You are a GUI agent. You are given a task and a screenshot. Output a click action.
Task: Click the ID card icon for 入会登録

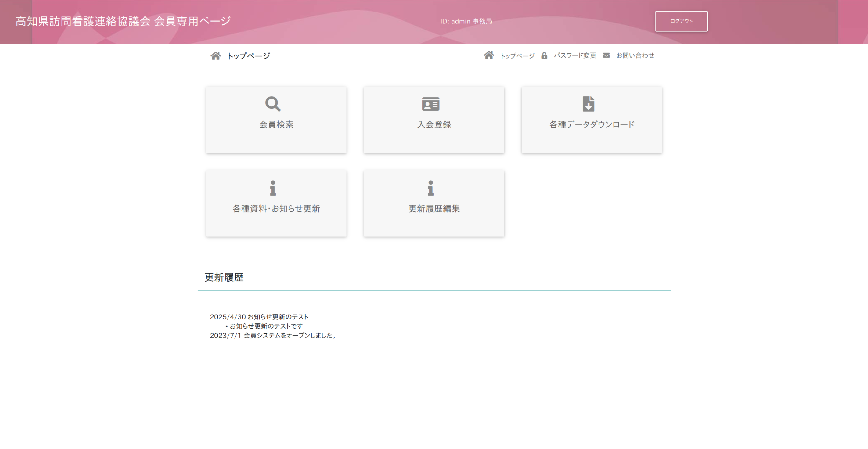pyautogui.click(x=430, y=104)
